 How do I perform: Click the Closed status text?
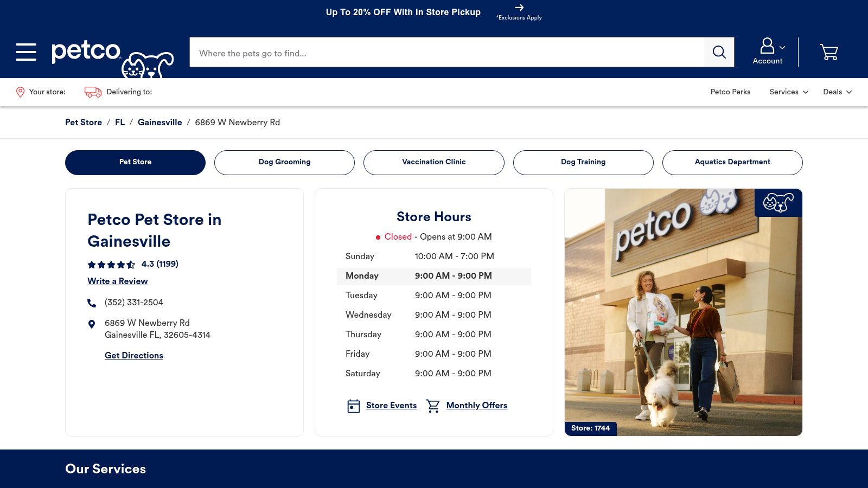point(398,237)
